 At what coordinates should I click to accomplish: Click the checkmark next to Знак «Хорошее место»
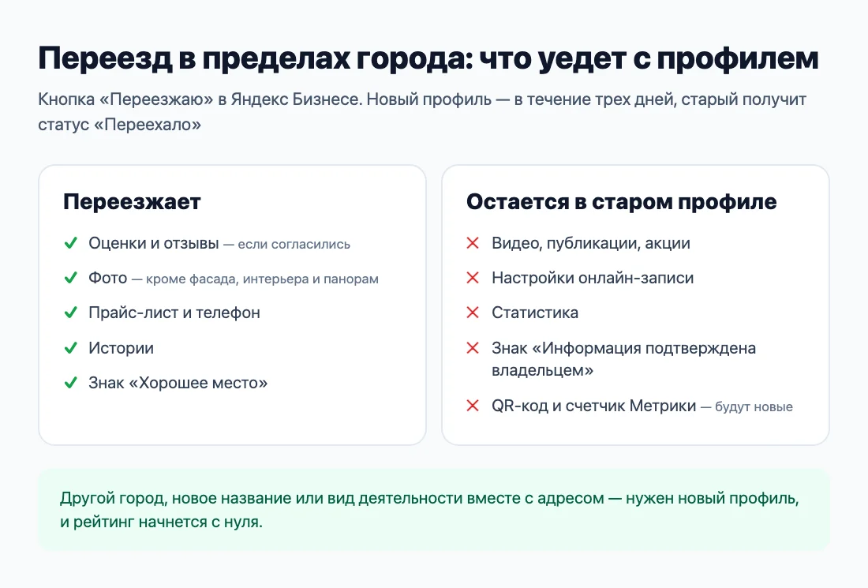(71, 383)
